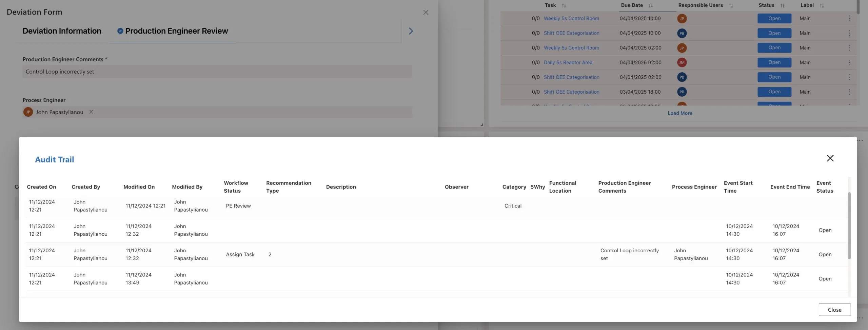The image size is (868, 330).
Task: Sort the task list by Label
Action: coord(822,5)
